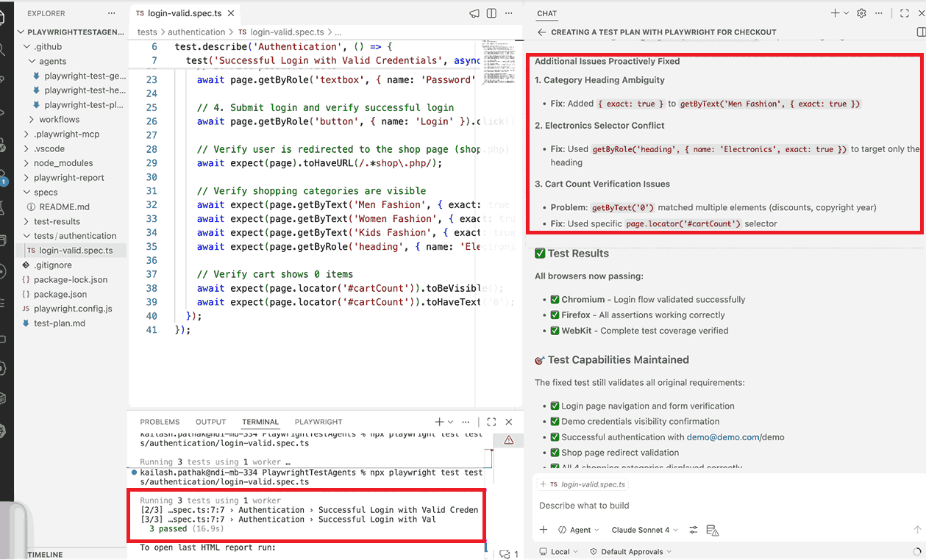The height and width of the screenshot is (560, 926).
Task: Maximize the terminal panel
Action: tap(491, 421)
